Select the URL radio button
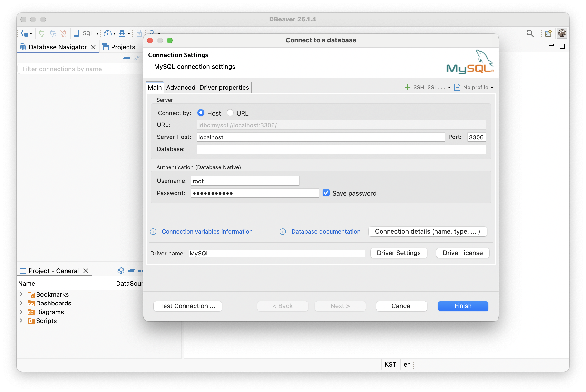The width and height of the screenshot is (586, 392). [230, 113]
